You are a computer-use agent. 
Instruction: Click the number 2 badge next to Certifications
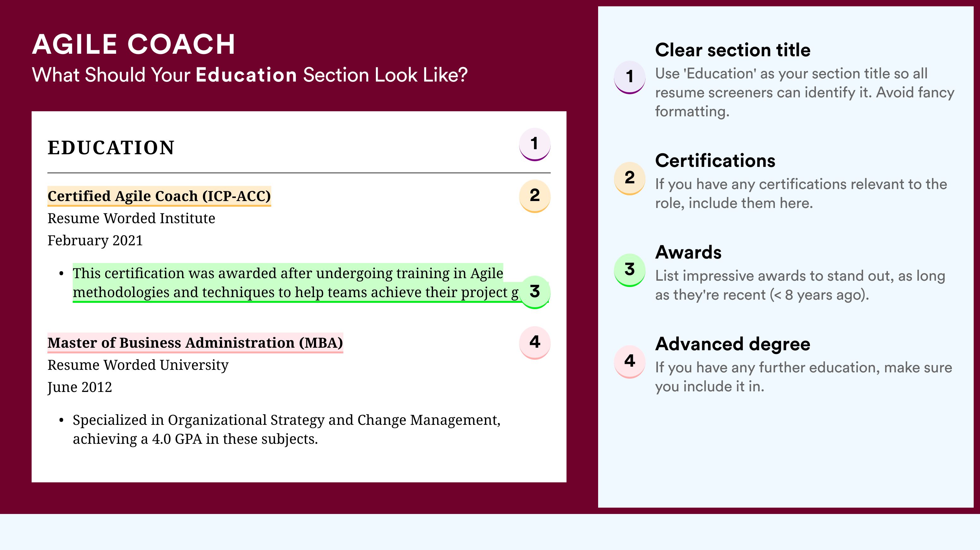pyautogui.click(x=629, y=178)
